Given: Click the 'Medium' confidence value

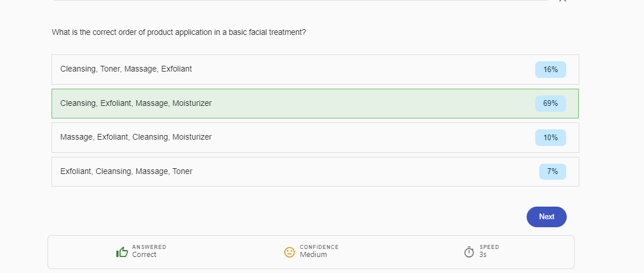Looking at the screenshot, I should click(314, 255).
